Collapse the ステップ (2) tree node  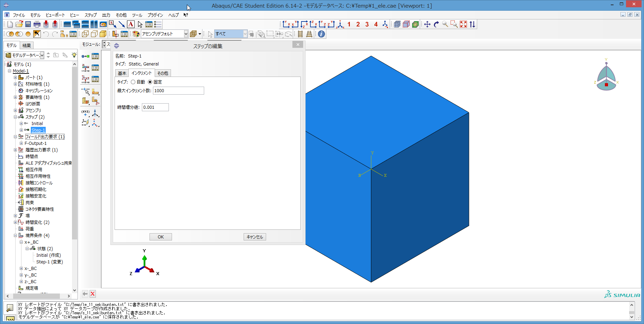15,117
